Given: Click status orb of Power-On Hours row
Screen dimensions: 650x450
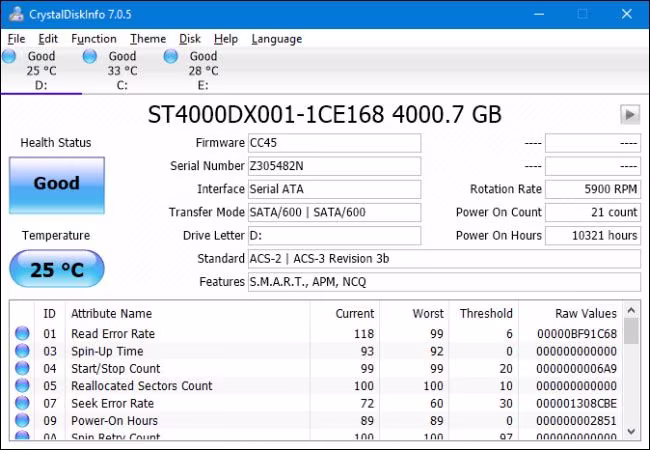Looking at the screenshot, I should (x=22, y=420).
